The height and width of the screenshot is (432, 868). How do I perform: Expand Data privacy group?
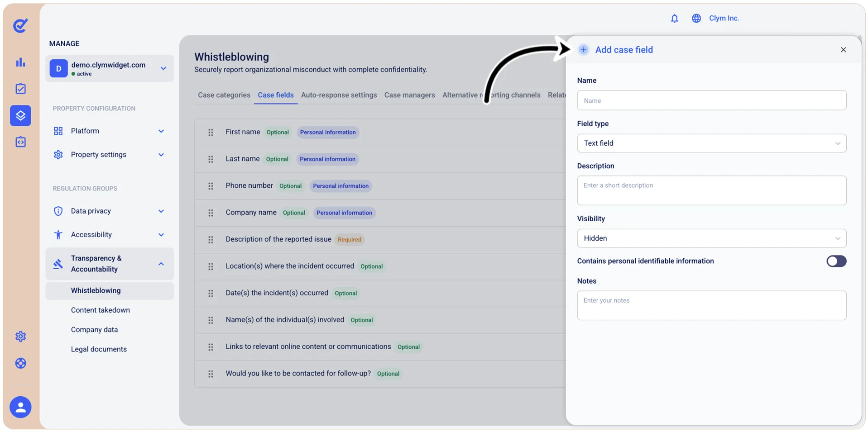pyautogui.click(x=110, y=211)
